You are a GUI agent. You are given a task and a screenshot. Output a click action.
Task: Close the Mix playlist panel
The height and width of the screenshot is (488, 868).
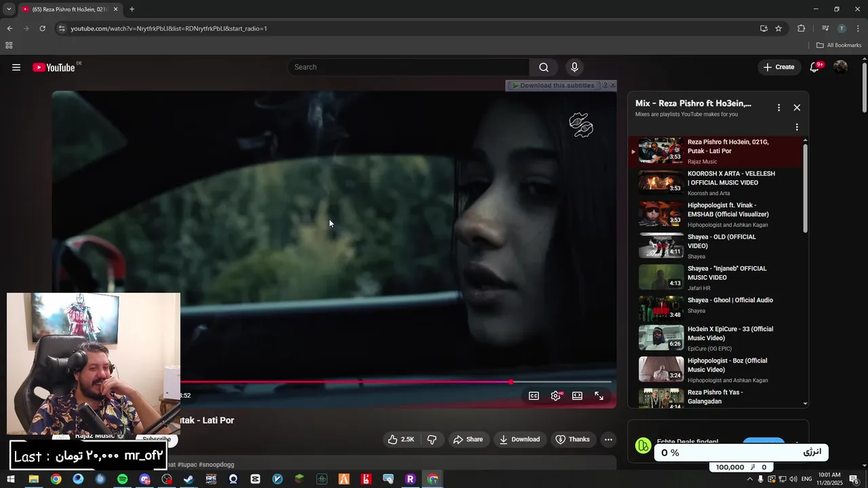coord(797,108)
